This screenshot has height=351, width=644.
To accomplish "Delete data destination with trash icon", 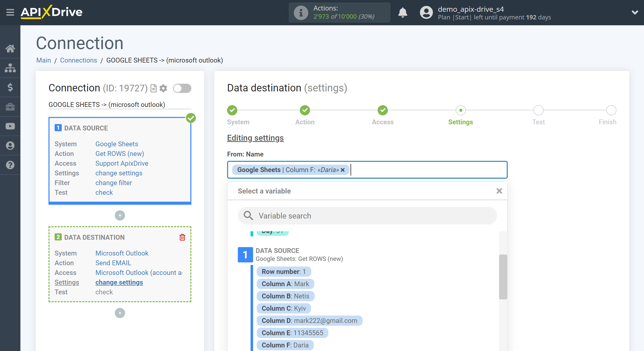I will tap(182, 237).
